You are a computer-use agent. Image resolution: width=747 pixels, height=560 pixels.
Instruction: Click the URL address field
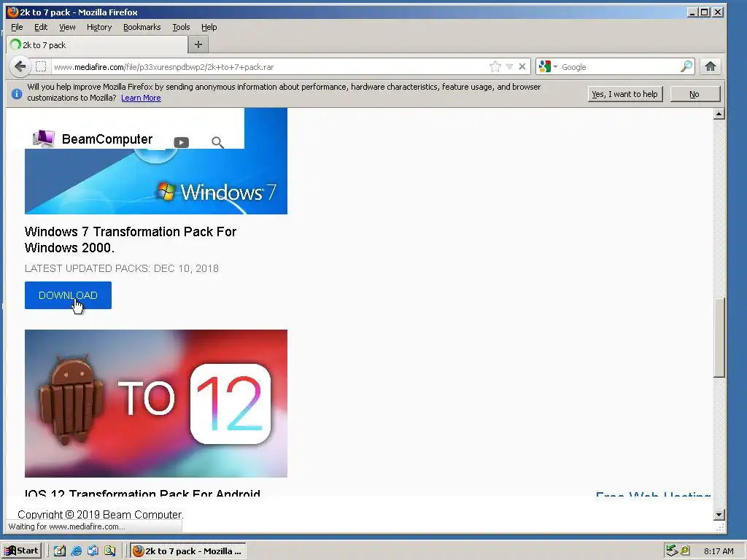pyautogui.click(x=269, y=66)
